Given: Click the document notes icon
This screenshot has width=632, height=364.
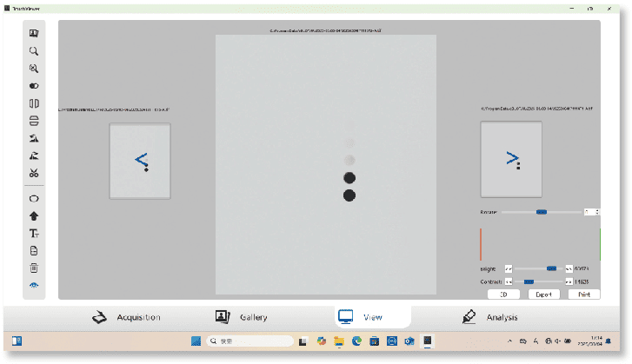Looking at the screenshot, I should point(34,250).
